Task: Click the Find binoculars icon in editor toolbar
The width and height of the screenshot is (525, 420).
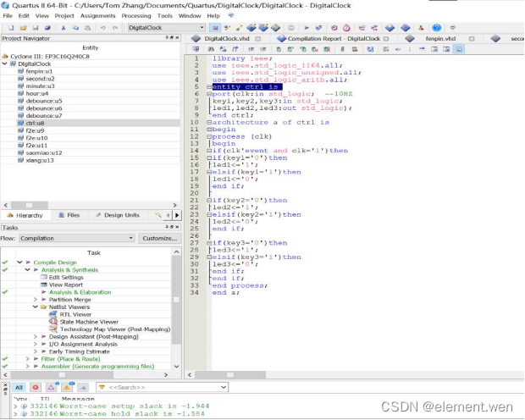Action: pyautogui.click(x=211, y=49)
